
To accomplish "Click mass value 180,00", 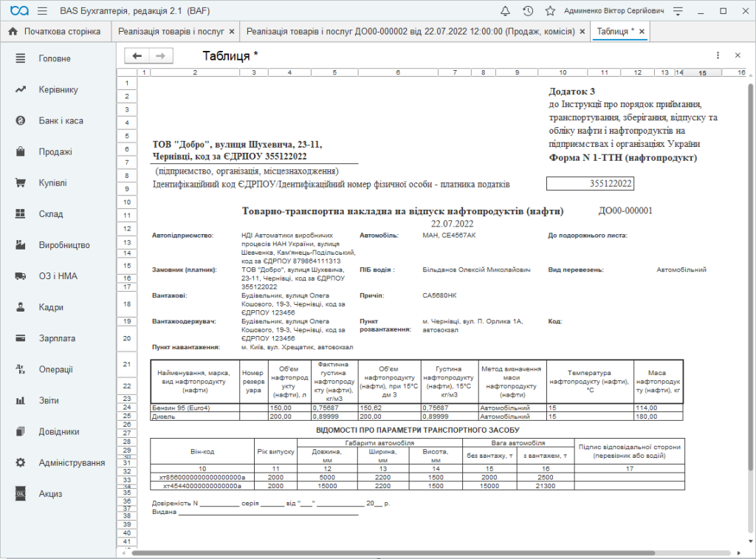I will tap(658, 416).
